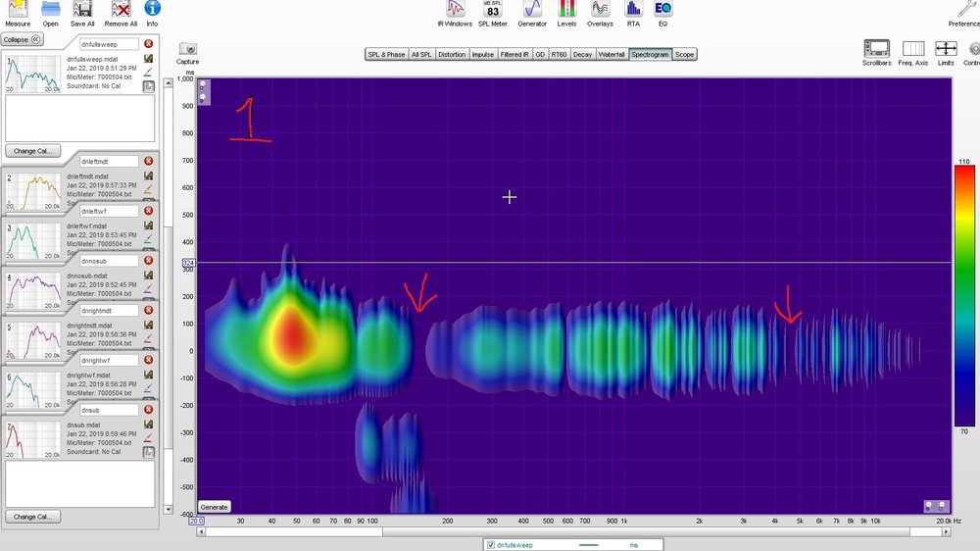Capture the graph with the camera icon
Image resolution: width=980 pixels, height=551 pixels.
point(187,53)
